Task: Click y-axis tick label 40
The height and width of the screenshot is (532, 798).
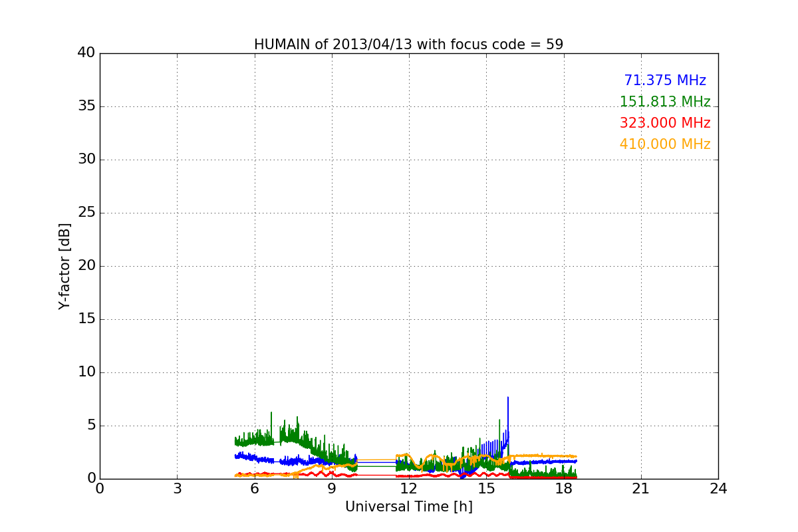Action: click(86, 53)
